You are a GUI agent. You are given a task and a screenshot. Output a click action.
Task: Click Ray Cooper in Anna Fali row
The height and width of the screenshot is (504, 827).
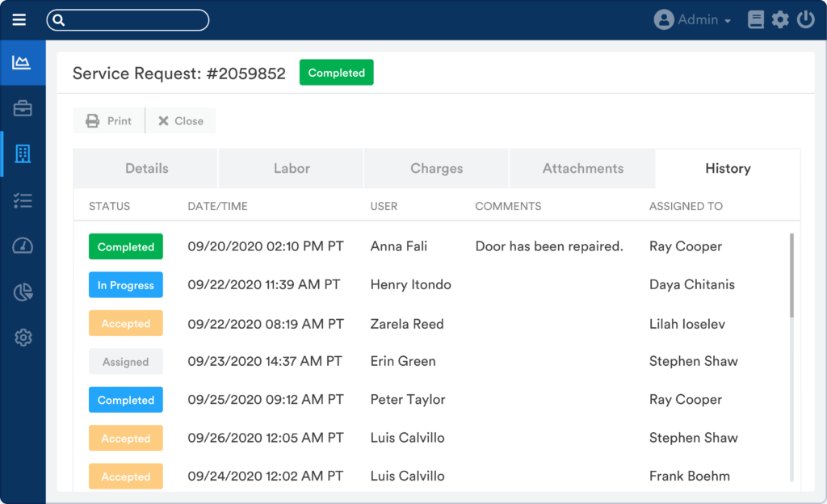tap(685, 246)
